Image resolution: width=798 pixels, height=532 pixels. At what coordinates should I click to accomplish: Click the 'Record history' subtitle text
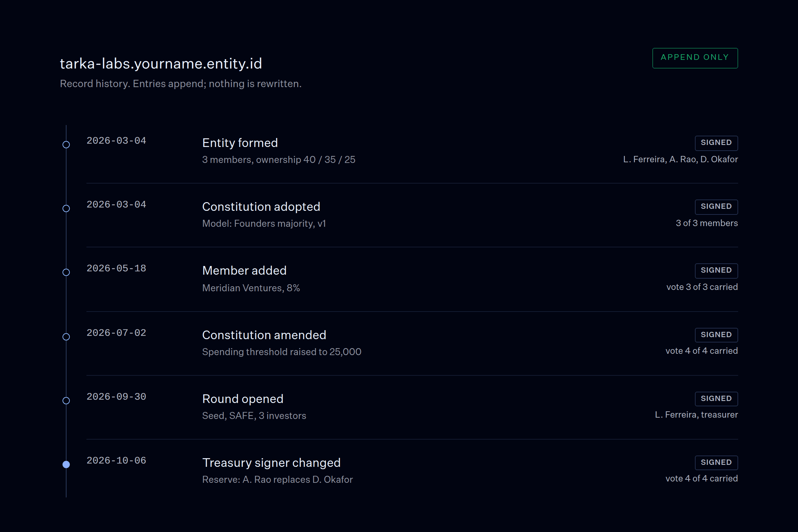[x=181, y=83]
